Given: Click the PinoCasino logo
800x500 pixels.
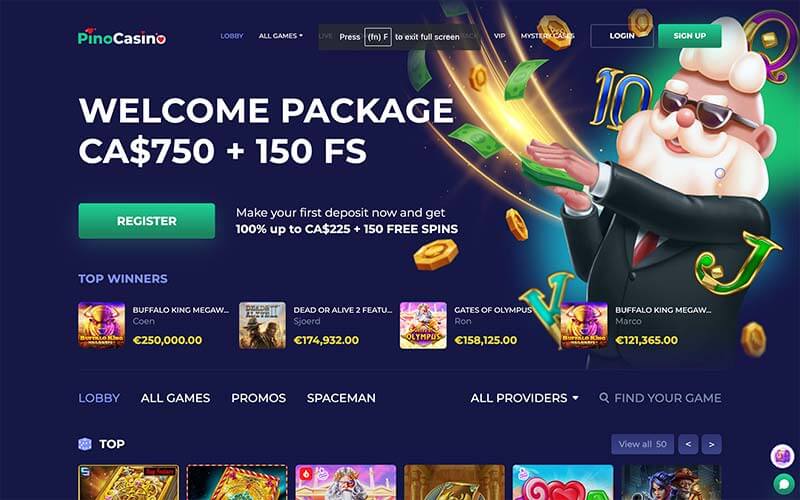Looking at the screenshot, I should pos(122,37).
